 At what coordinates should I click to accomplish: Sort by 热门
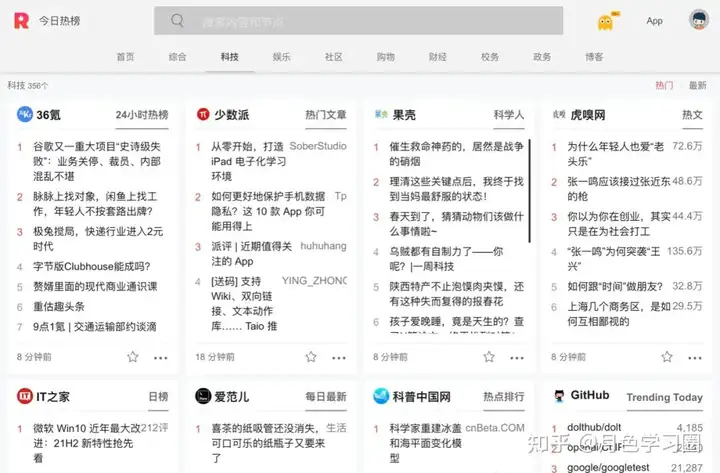point(664,85)
